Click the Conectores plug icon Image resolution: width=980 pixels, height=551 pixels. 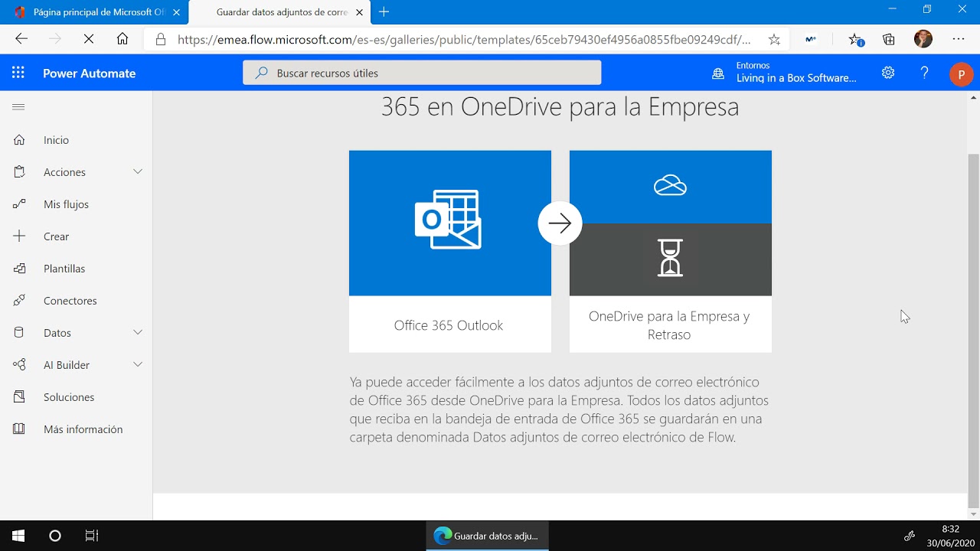[19, 301]
